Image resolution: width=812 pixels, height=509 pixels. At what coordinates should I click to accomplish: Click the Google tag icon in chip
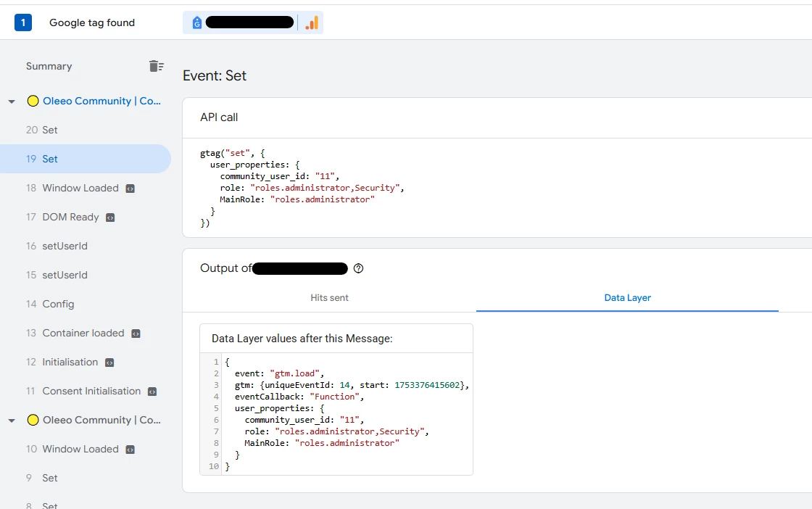(x=196, y=22)
